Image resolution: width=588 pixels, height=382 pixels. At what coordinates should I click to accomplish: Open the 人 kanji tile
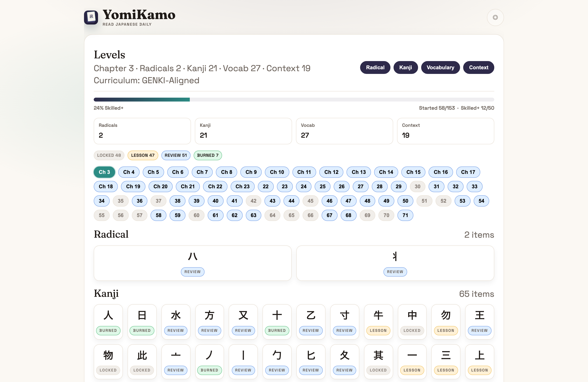pos(108,322)
